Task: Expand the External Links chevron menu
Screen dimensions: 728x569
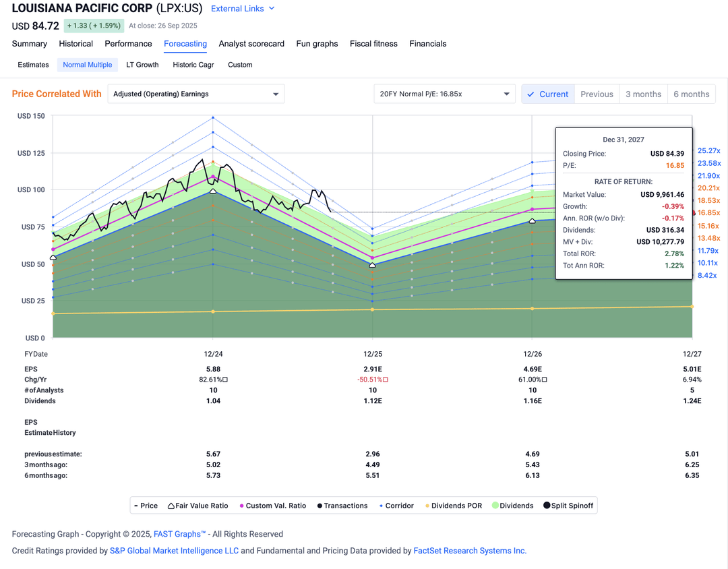Action: coord(272,9)
